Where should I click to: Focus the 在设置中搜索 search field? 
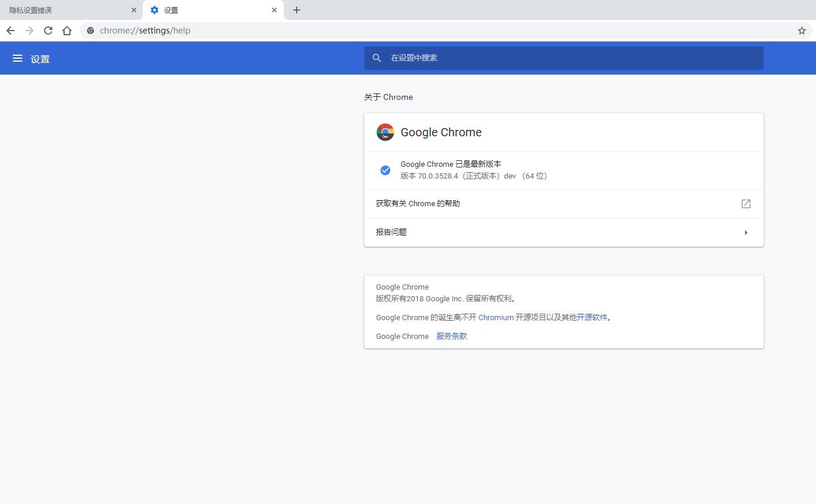pyautogui.click(x=564, y=58)
